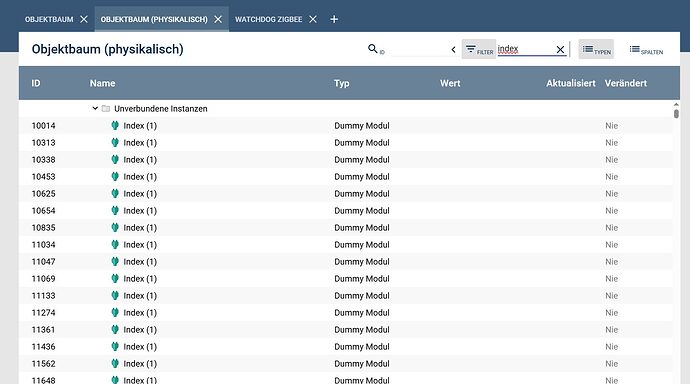Click Nie value in row 11069

pos(611,279)
